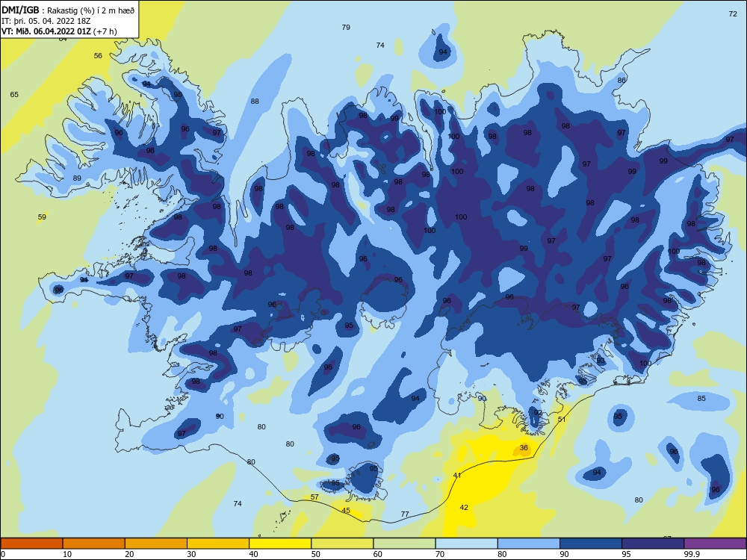Click the legend tick label '60'
Screen dimensions: 747x560
pyautogui.click(x=378, y=554)
